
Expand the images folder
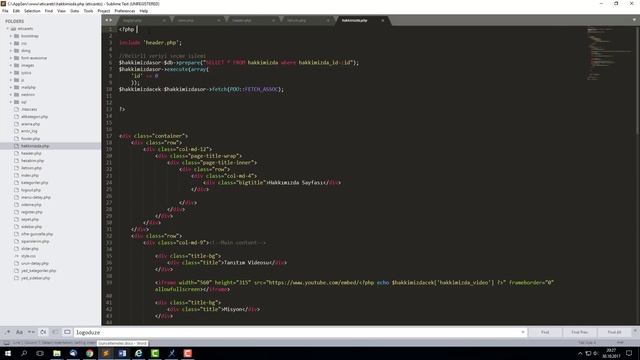11,65
